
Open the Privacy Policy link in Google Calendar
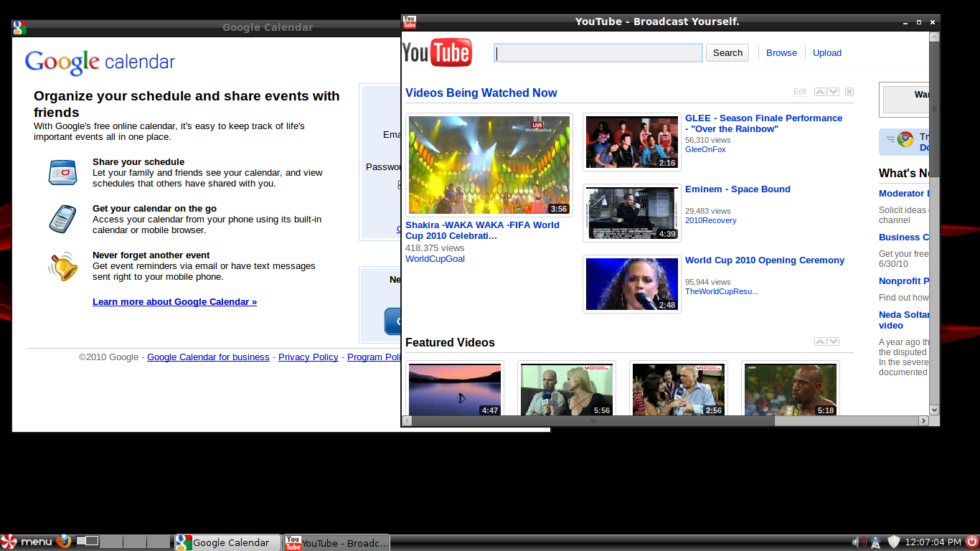tap(308, 357)
